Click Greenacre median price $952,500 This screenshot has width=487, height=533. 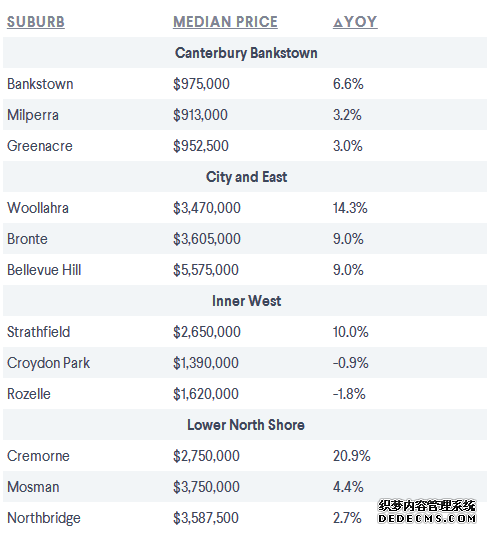(x=201, y=146)
